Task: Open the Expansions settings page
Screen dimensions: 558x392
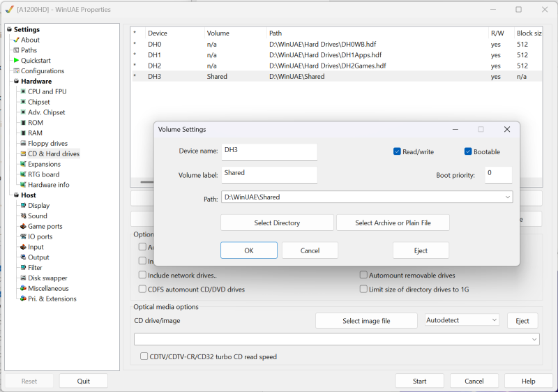Action: coord(44,164)
